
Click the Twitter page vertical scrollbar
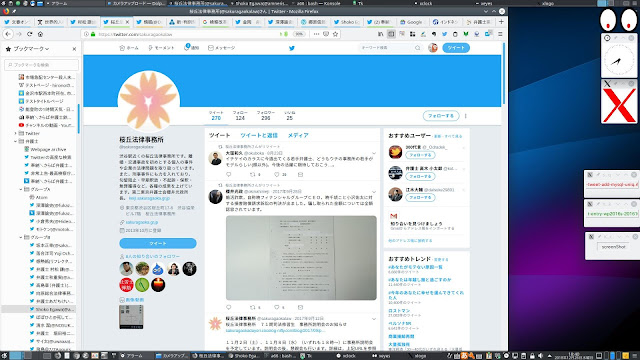point(504,73)
